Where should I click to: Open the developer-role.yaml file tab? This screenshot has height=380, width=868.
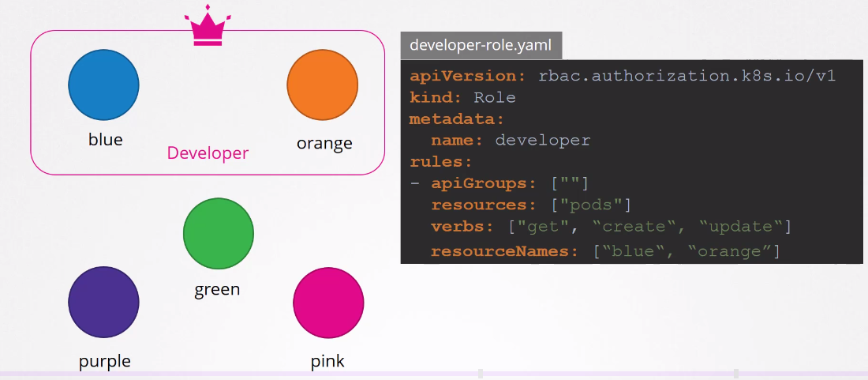(x=481, y=46)
